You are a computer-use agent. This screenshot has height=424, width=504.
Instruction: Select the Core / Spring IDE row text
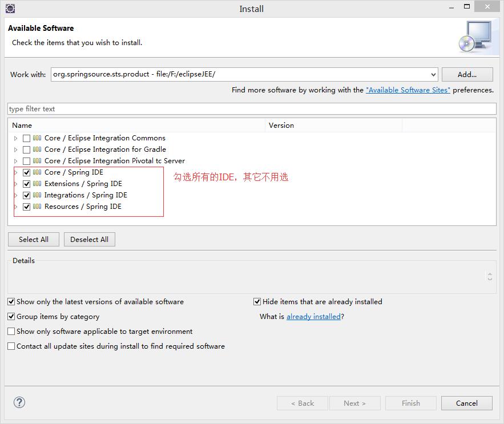pyautogui.click(x=74, y=172)
